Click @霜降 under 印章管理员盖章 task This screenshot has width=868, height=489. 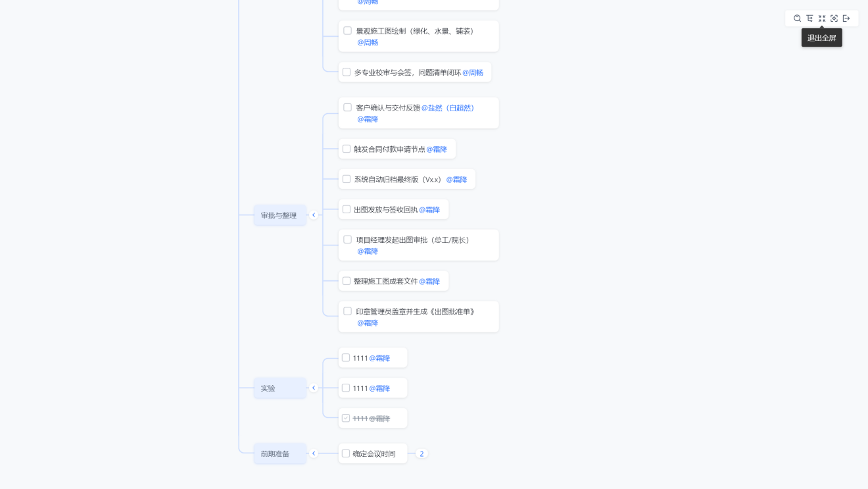tap(368, 323)
